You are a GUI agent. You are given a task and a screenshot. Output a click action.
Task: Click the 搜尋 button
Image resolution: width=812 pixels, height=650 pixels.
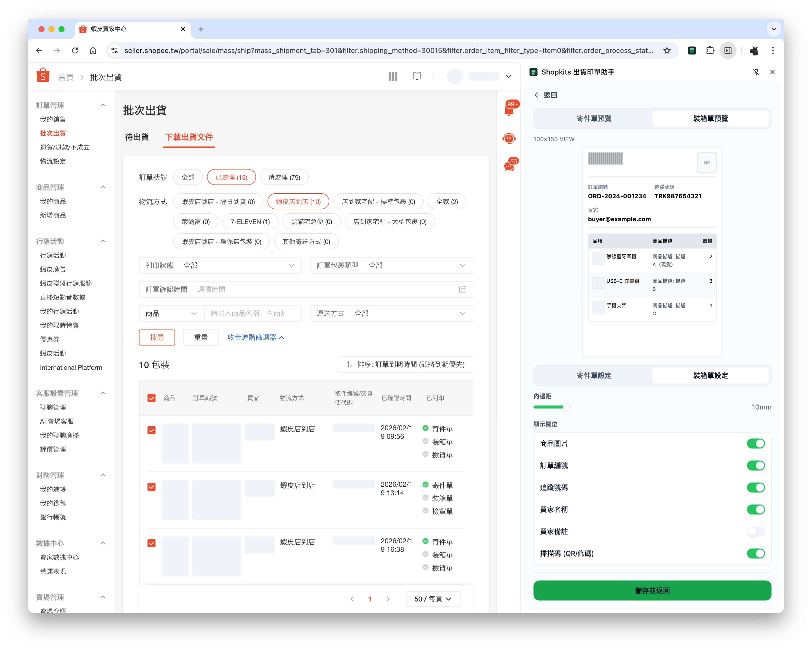(157, 337)
